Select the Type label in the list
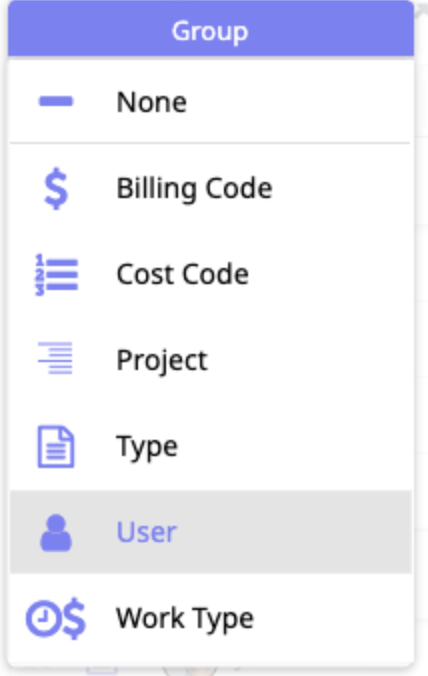Viewport: 428px width, 676px height. [x=147, y=447]
